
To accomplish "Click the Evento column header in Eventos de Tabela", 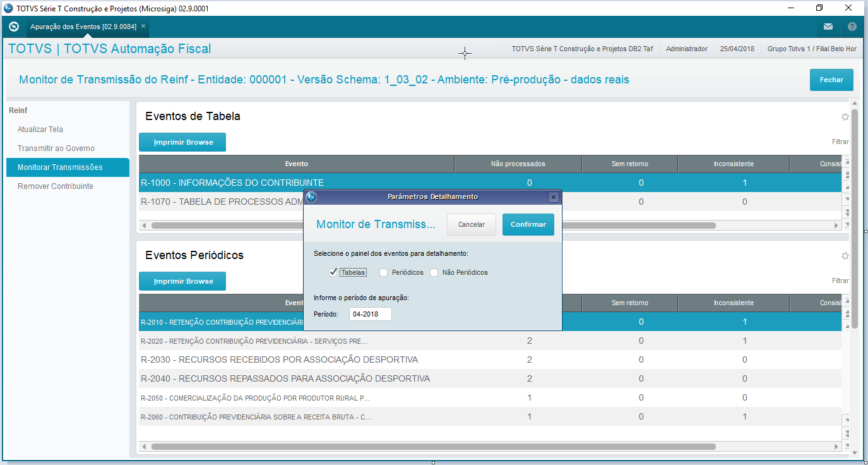I will coord(297,164).
